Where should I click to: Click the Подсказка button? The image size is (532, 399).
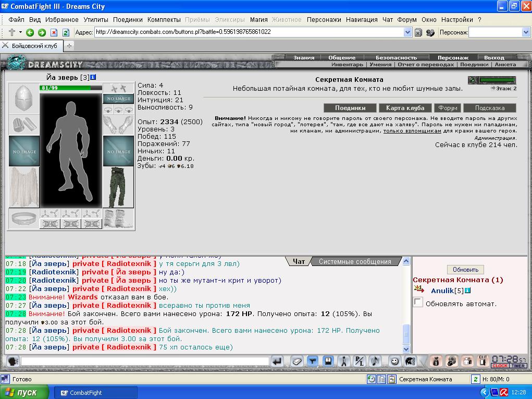click(x=490, y=108)
